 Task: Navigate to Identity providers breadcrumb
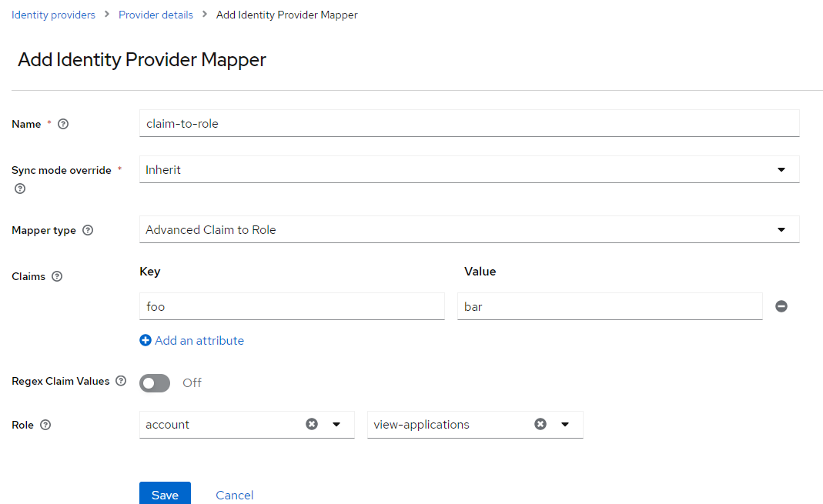click(x=52, y=14)
